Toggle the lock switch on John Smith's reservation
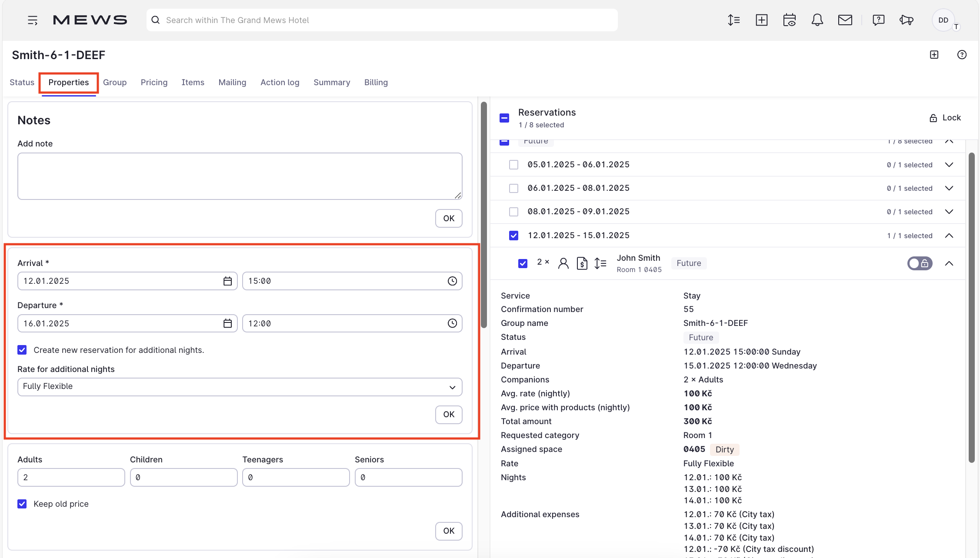This screenshot has height=558, width=980. coord(920,263)
